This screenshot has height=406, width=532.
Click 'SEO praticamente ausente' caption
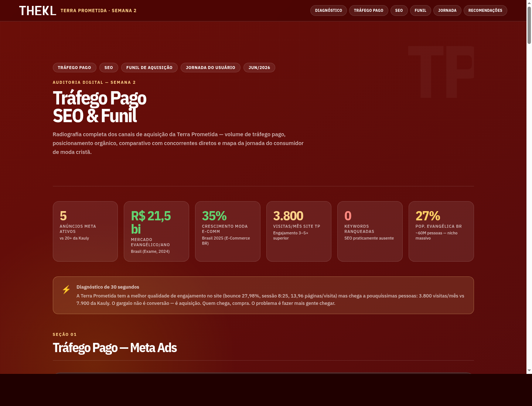point(369,238)
